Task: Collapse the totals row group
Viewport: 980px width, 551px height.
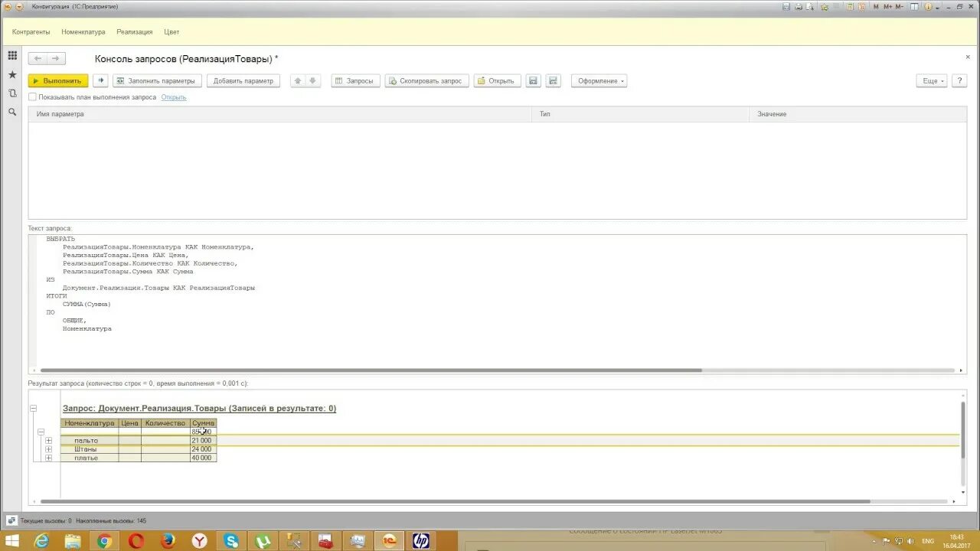Action: click(41, 432)
